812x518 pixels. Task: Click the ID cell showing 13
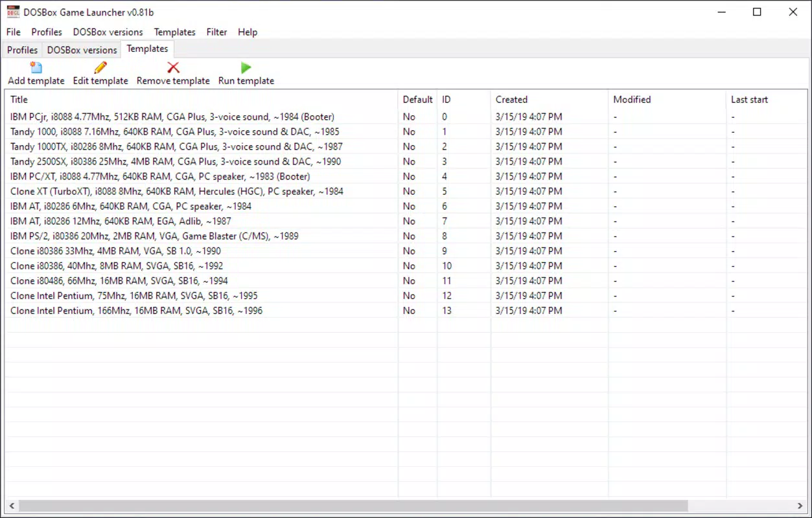[447, 310]
